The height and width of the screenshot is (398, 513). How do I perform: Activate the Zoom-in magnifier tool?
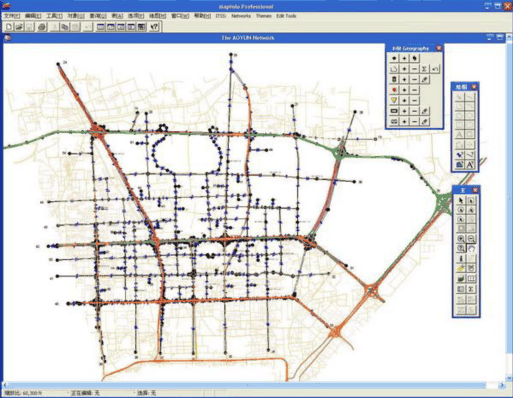[x=461, y=239]
